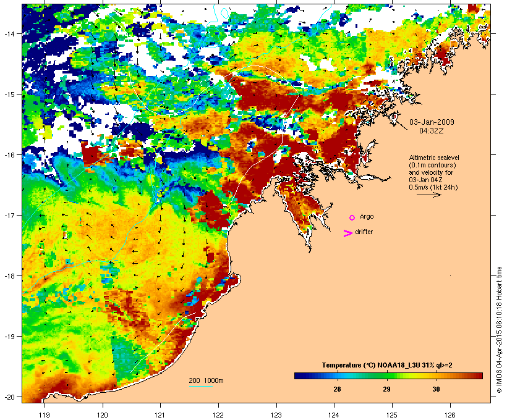Click the magenta drifter arrowhead legend marker
The image size is (507, 420).
[x=348, y=233]
